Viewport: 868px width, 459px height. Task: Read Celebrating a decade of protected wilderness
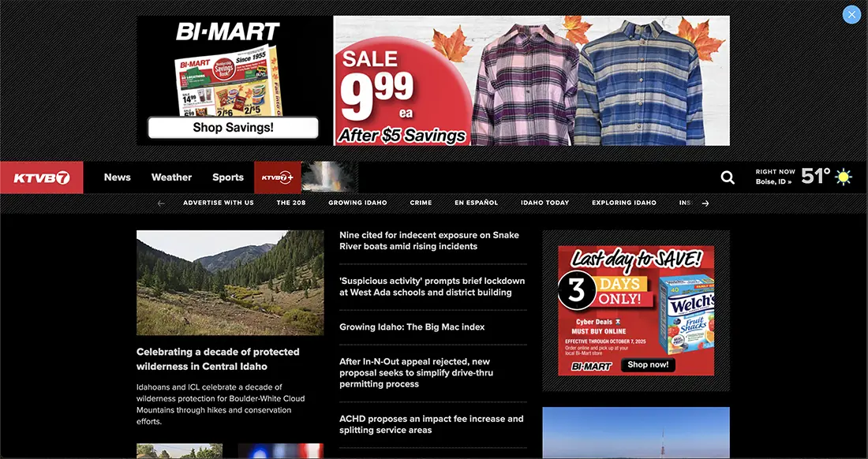[x=218, y=359]
